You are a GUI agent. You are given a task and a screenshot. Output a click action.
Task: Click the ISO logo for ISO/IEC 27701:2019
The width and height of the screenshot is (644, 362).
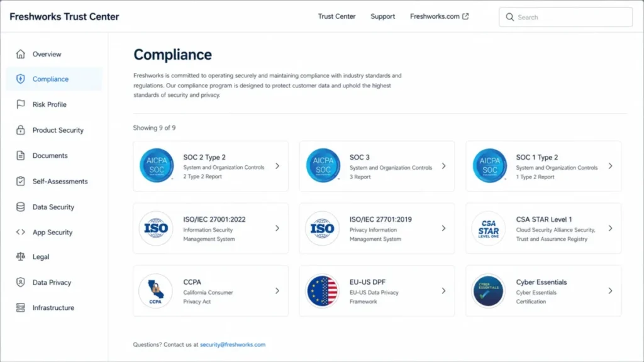click(323, 228)
